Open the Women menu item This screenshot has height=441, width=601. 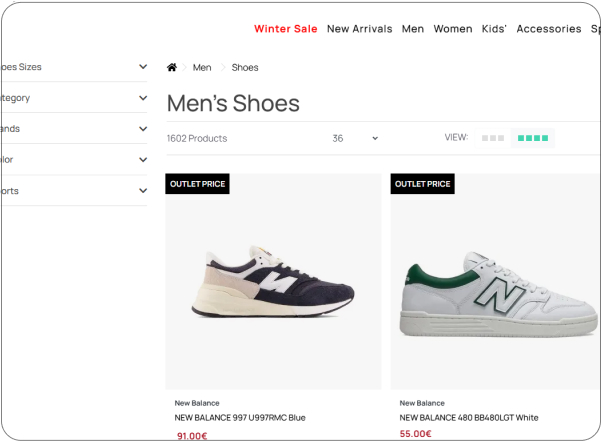pos(453,29)
